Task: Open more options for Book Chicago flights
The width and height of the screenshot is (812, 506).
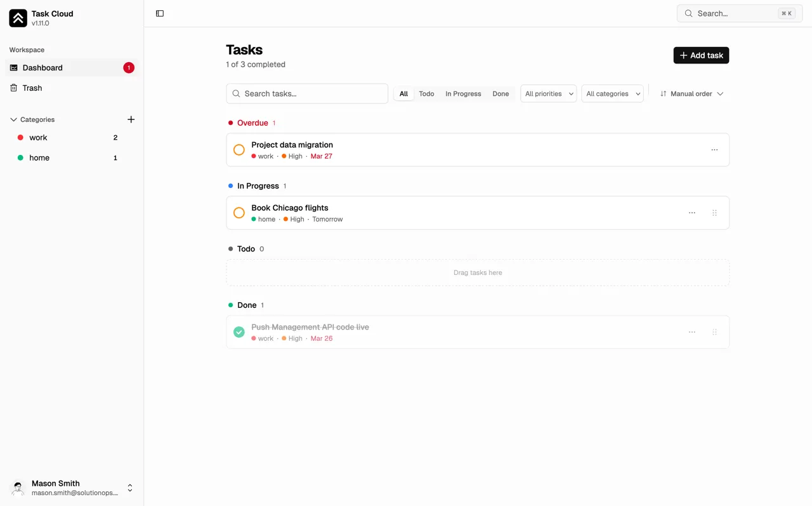Action: click(691, 213)
